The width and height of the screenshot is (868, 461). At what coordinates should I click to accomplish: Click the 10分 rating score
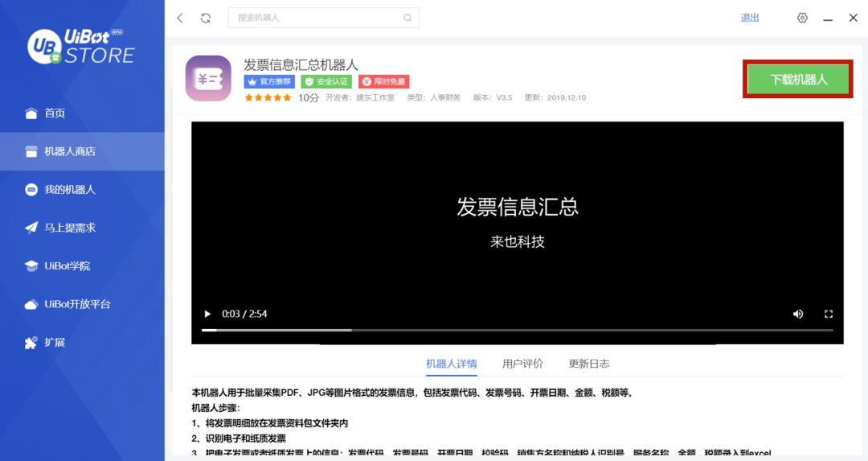tap(309, 97)
